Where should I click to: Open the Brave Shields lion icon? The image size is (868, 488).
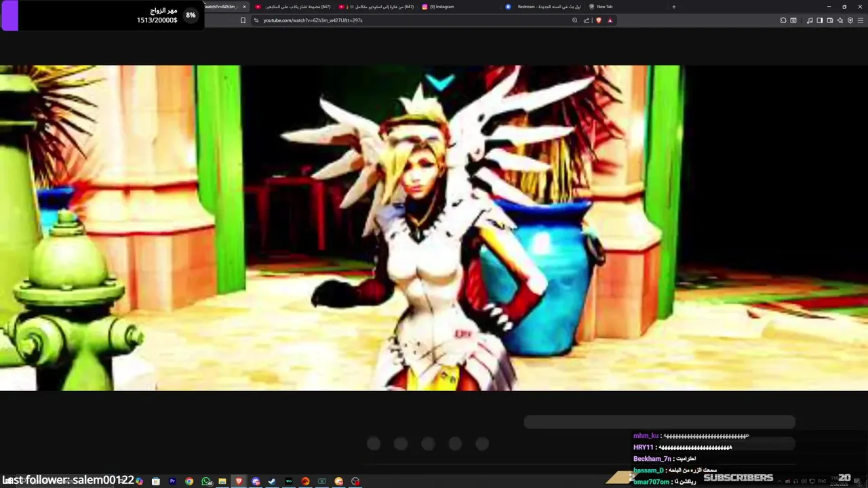point(599,20)
